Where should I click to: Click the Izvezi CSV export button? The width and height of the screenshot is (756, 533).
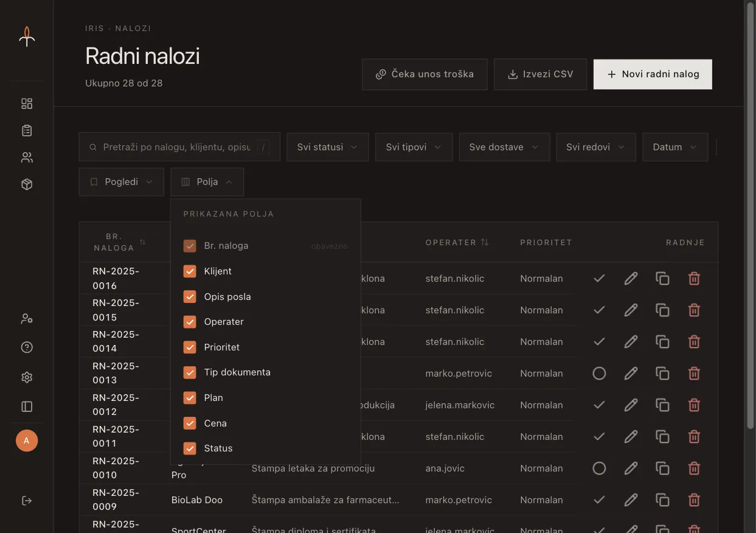click(540, 74)
